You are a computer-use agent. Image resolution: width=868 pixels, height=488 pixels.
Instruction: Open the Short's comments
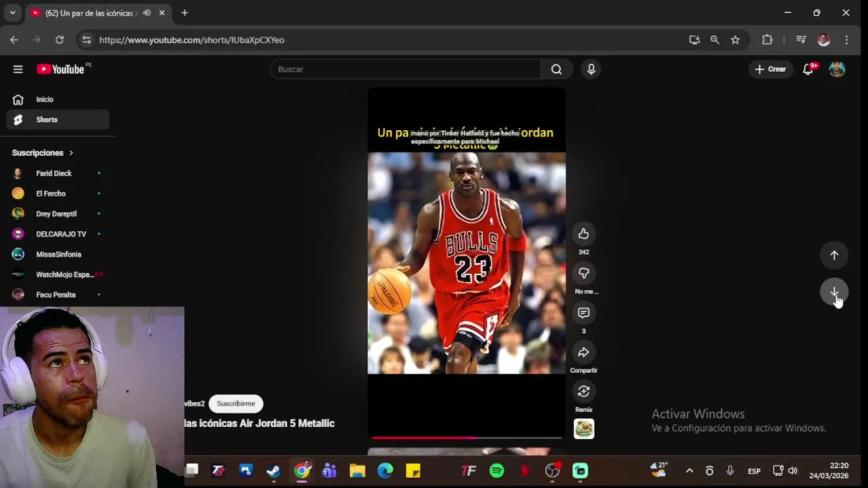584,312
